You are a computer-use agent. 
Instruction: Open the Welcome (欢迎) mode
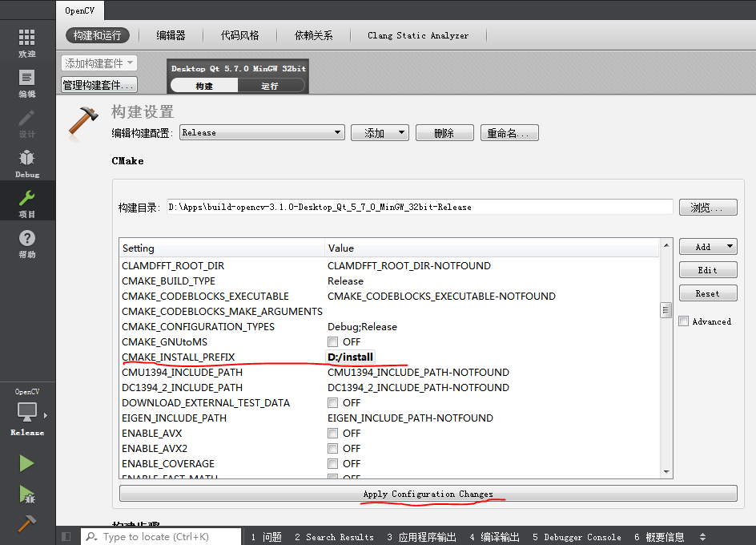27,43
